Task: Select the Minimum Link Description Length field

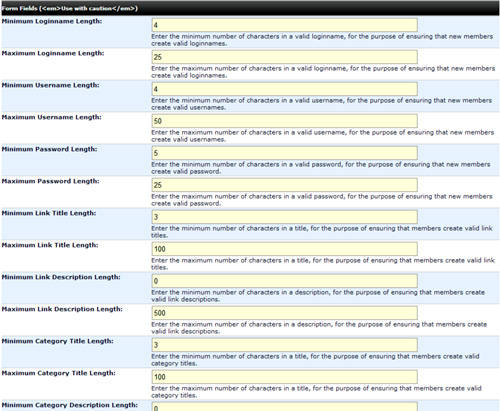Action: pos(284,281)
